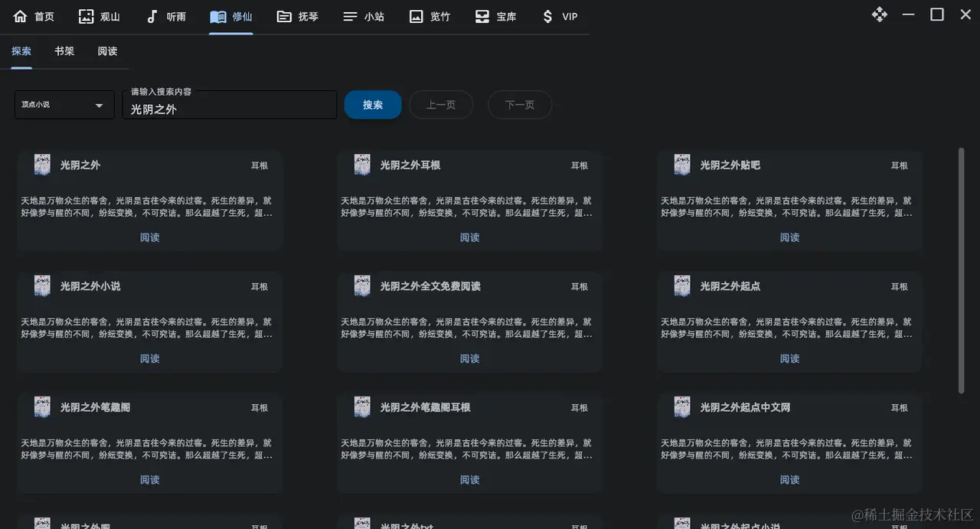Click the cover thumbnail of 光阴之外小说
The image size is (980, 529).
point(42,286)
